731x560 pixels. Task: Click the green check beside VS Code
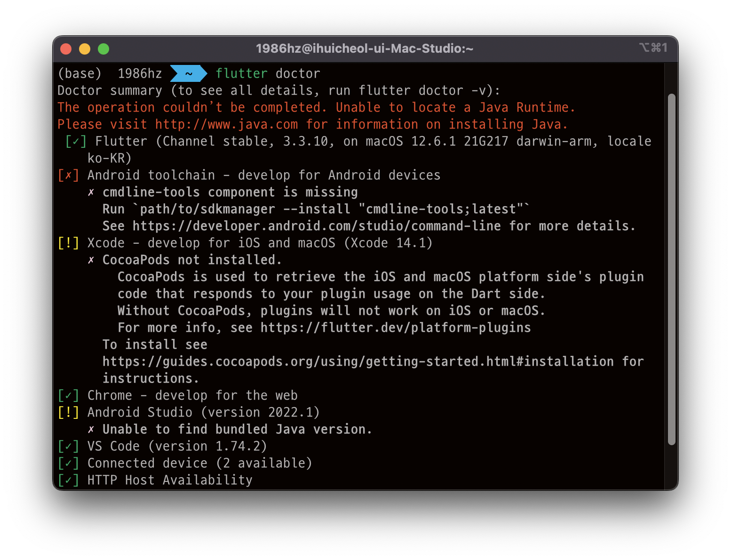point(68,446)
